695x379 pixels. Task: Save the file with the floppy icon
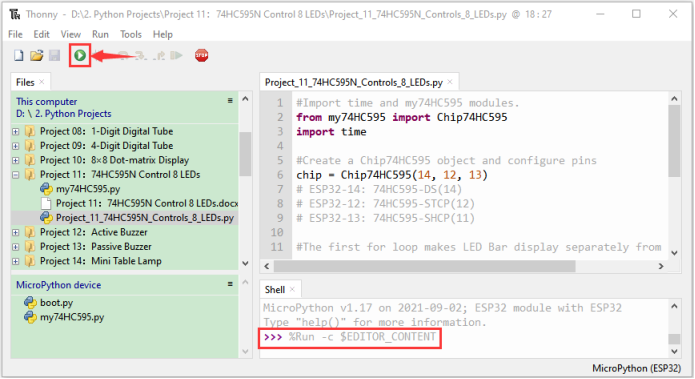click(x=55, y=55)
